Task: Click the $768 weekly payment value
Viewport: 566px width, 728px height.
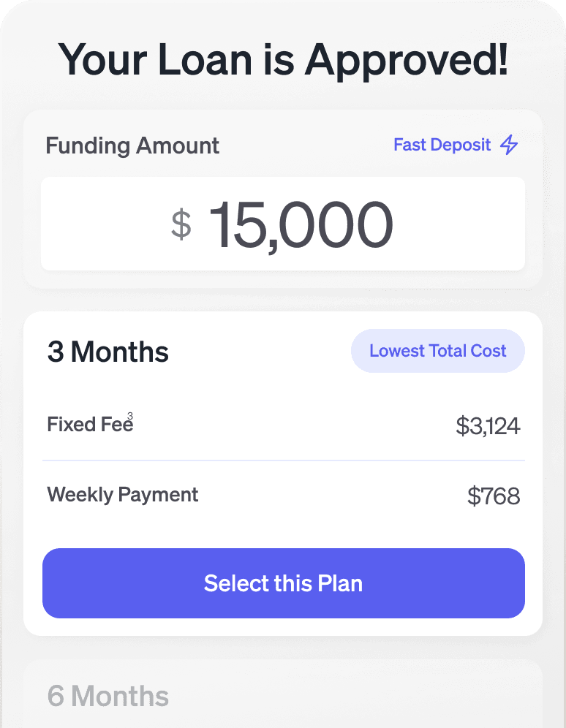Action: coord(494,496)
